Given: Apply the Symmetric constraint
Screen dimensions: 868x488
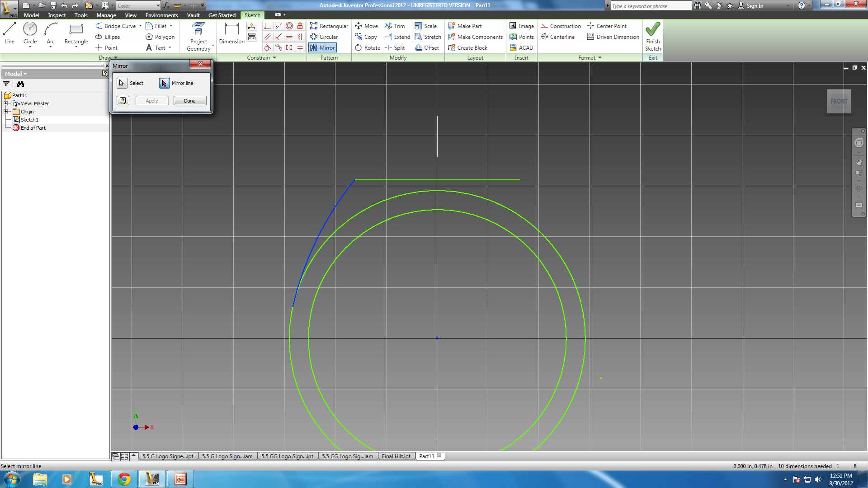Looking at the screenshot, I should 289,47.
